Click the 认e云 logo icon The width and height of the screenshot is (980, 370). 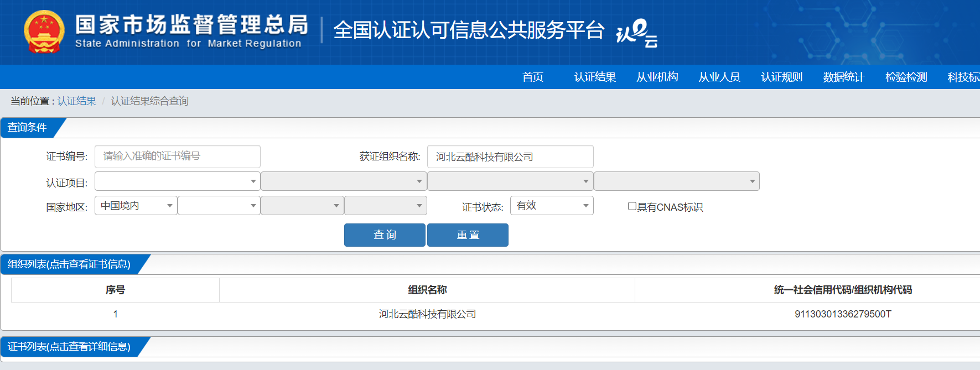636,33
